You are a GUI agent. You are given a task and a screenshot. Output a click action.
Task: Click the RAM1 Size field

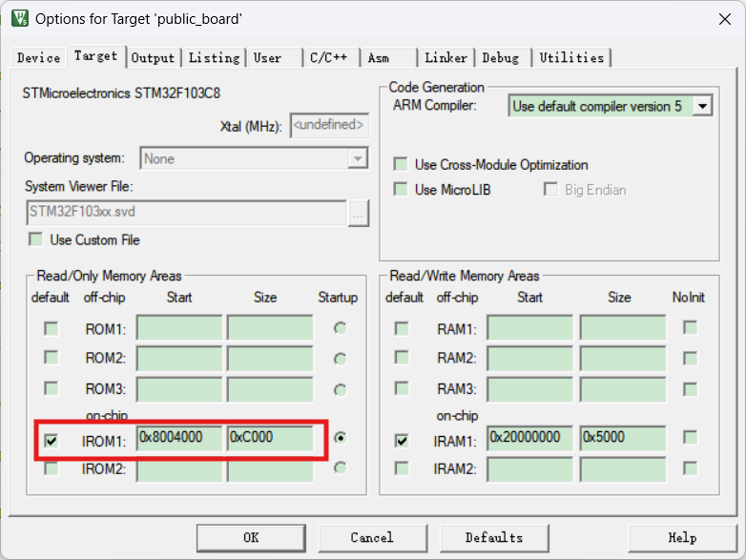click(x=623, y=327)
